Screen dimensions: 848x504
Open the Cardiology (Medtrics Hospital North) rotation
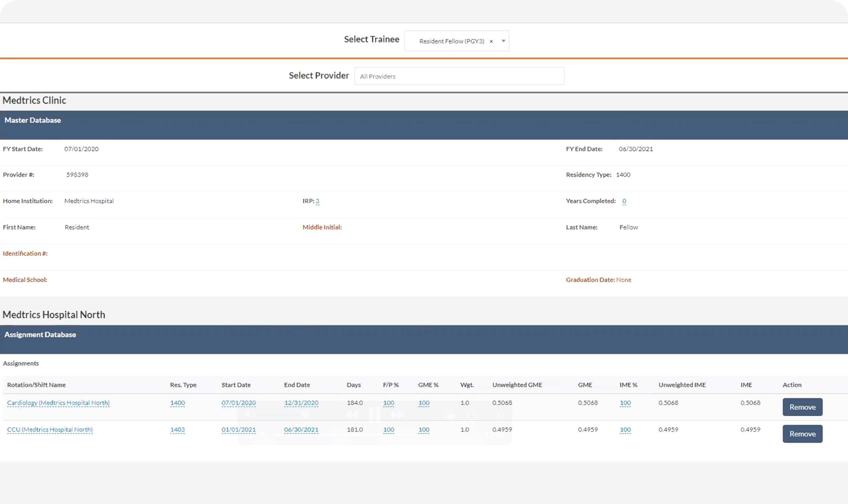point(58,403)
